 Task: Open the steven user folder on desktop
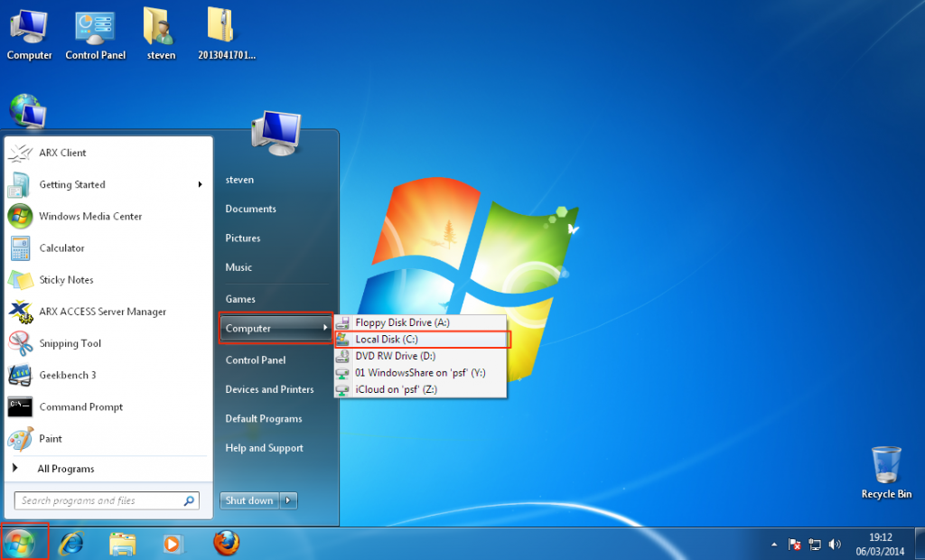(161, 35)
